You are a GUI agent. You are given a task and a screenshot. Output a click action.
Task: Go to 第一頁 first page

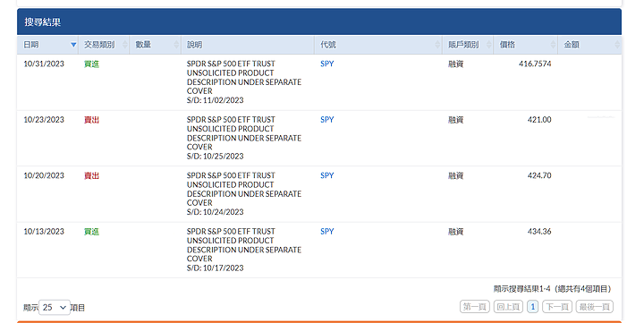(474, 307)
